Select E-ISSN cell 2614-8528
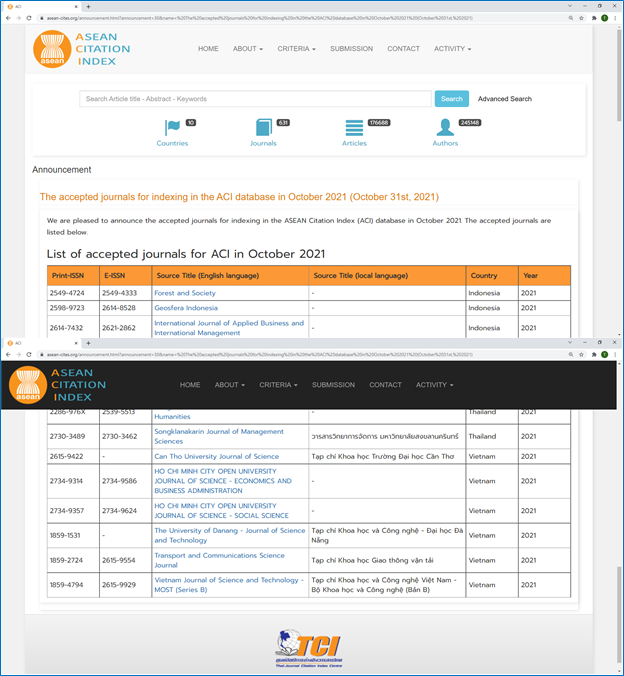The width and height of the screenshot is (624, 676). click(x=125, y=308)
